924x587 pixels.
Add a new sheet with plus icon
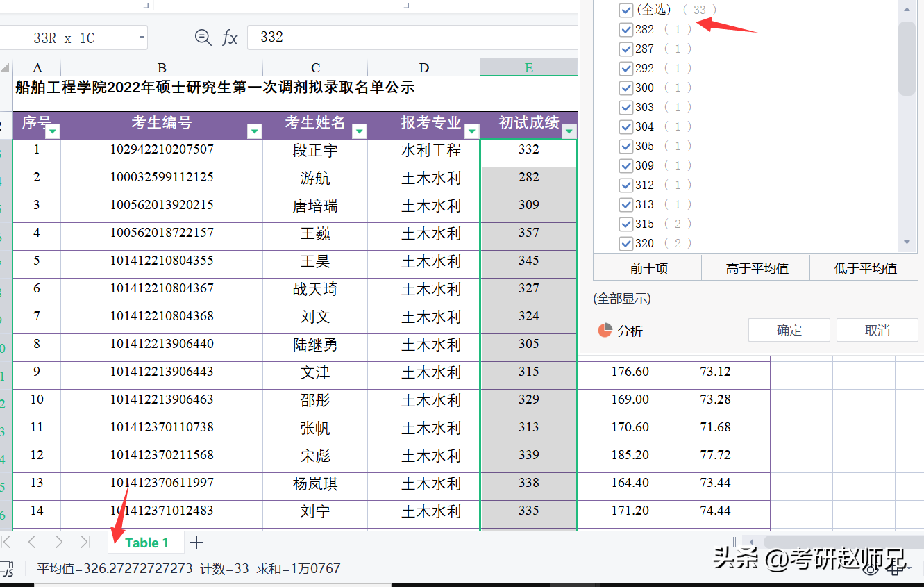pos(196,543)
